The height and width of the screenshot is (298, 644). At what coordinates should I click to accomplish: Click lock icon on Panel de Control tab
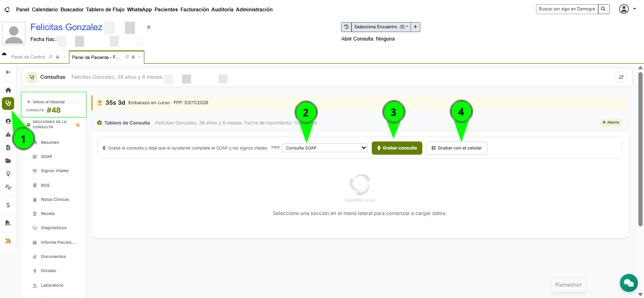pyautogui.click(x=58, y=57)
